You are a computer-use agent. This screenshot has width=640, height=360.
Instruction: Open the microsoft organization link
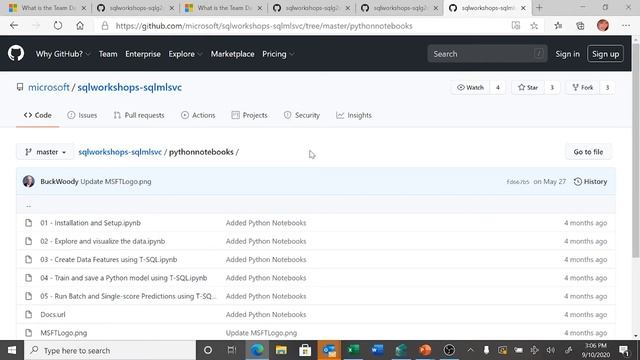pyautogui.click(x=49, y=87)
